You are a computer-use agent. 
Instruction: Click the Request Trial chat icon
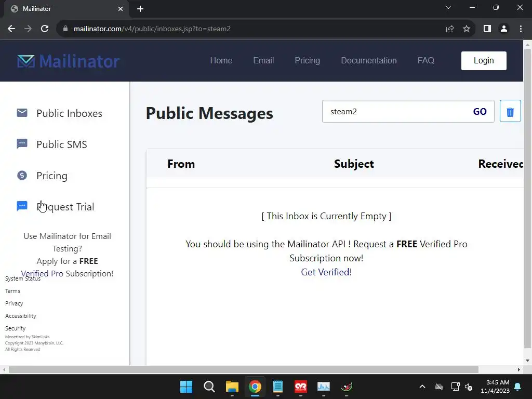[x=22, y=206]
